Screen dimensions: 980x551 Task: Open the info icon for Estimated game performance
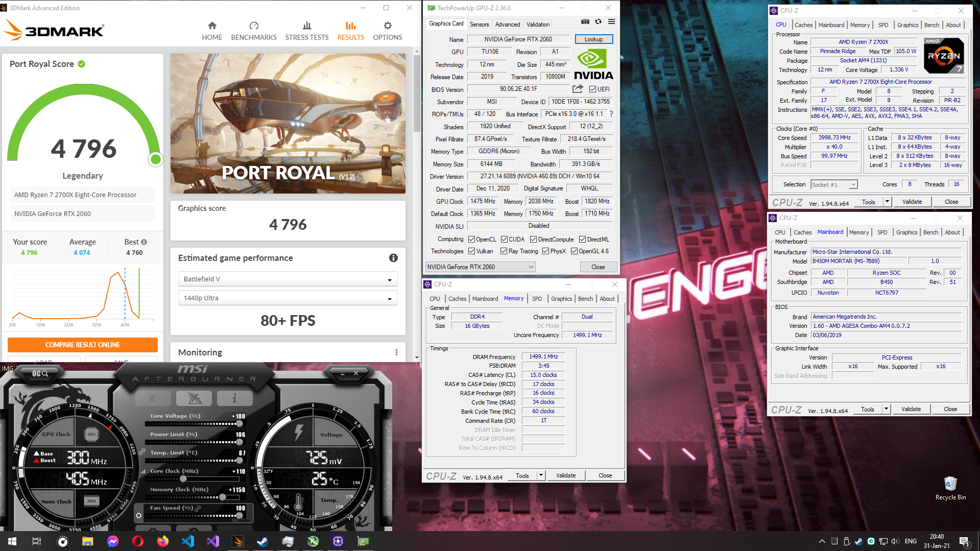[x=393, y=258]
